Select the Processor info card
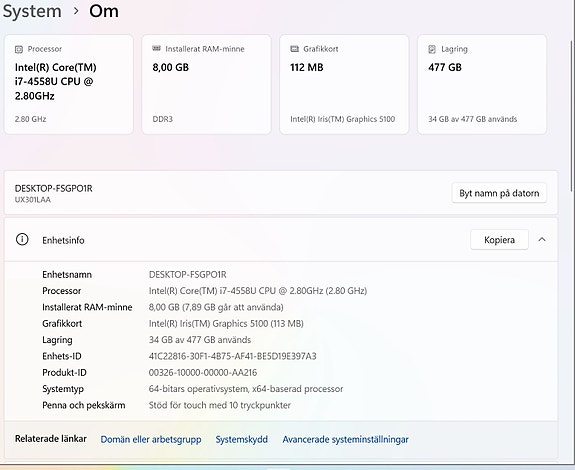Screen dimensions: 575x470 tap(69, 84)
